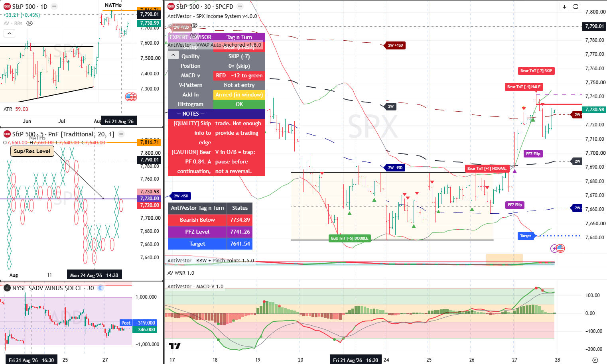
Task: Click the PnF Traditional chart title
Action: [x=63, y=134]
